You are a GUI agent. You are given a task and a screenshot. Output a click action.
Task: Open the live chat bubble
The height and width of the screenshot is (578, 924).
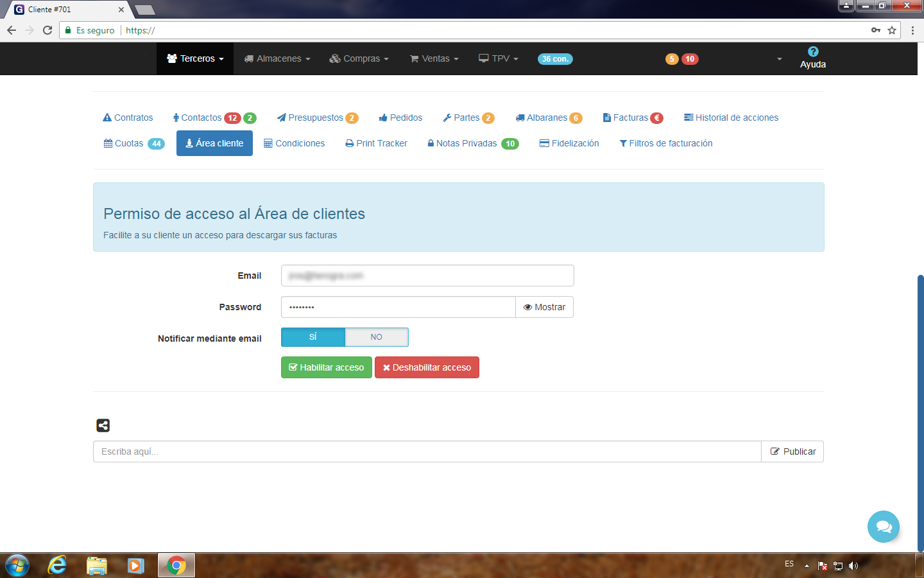[883, 527]
